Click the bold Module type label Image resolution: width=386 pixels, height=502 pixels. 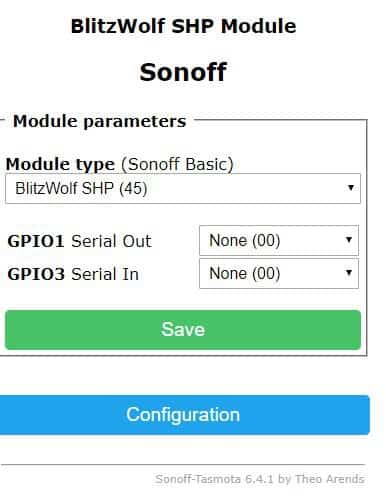pos(60,164)
